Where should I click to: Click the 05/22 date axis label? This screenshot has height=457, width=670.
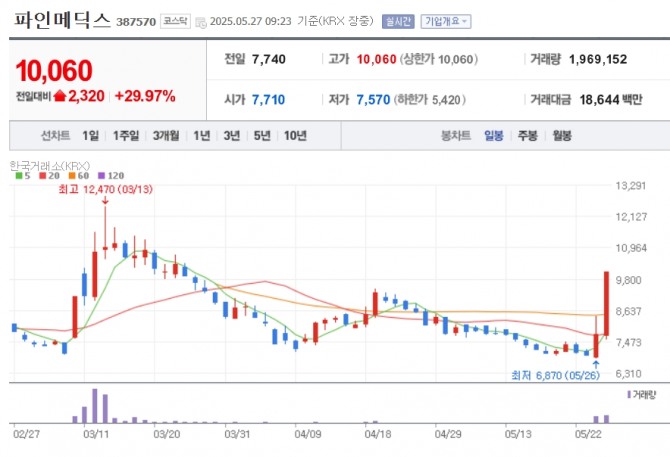(588, 434)
